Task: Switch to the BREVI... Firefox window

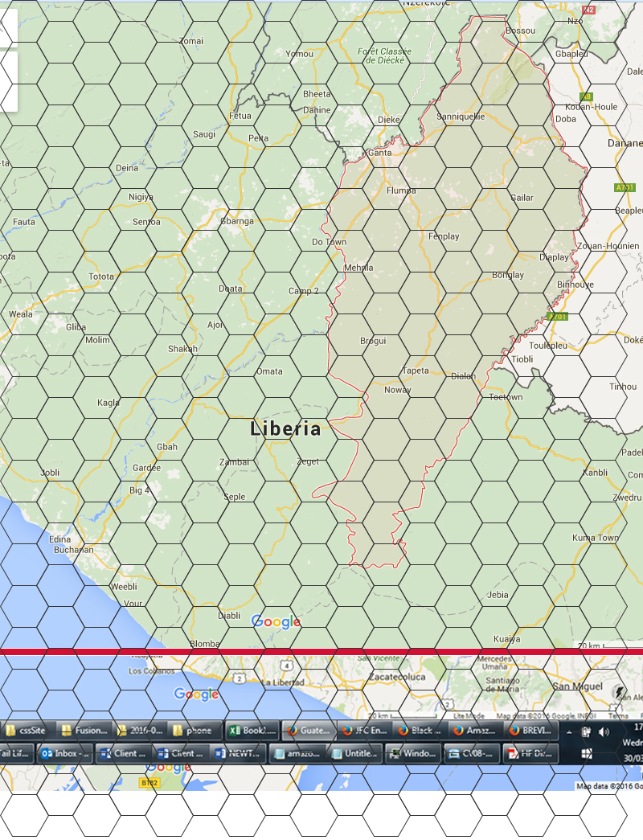Action: (x=531, y=731)
